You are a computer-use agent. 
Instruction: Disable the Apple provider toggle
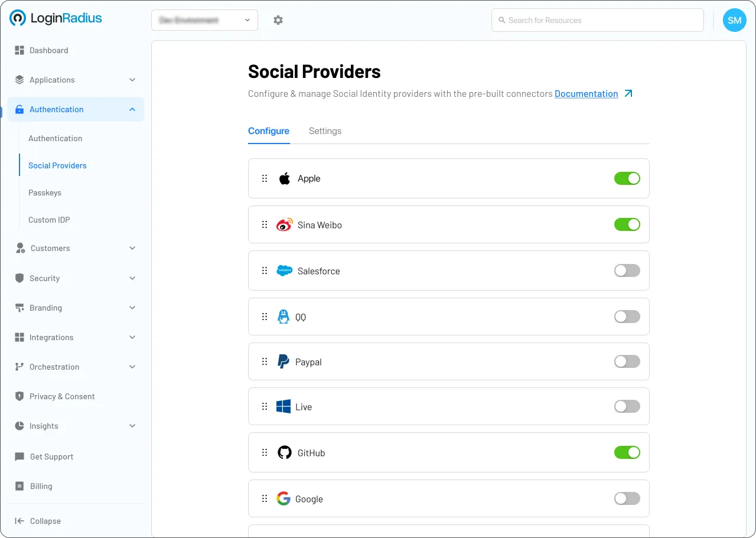627,178
